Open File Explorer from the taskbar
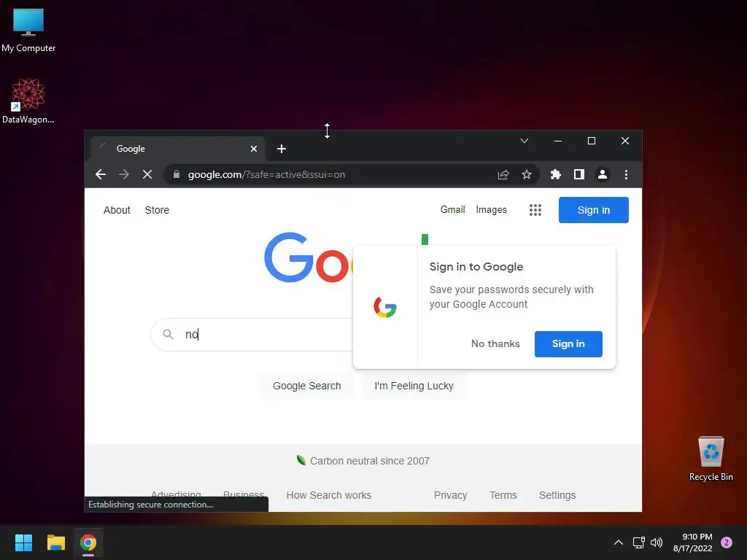Screen dimensions: 747x560 click(55, 542)
